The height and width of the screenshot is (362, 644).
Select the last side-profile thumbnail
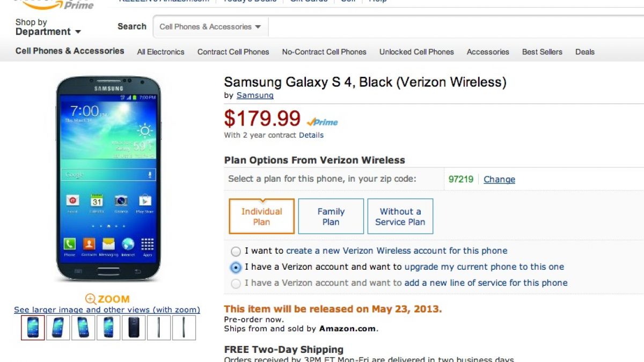pyautogui.click(x=184, y=327)
